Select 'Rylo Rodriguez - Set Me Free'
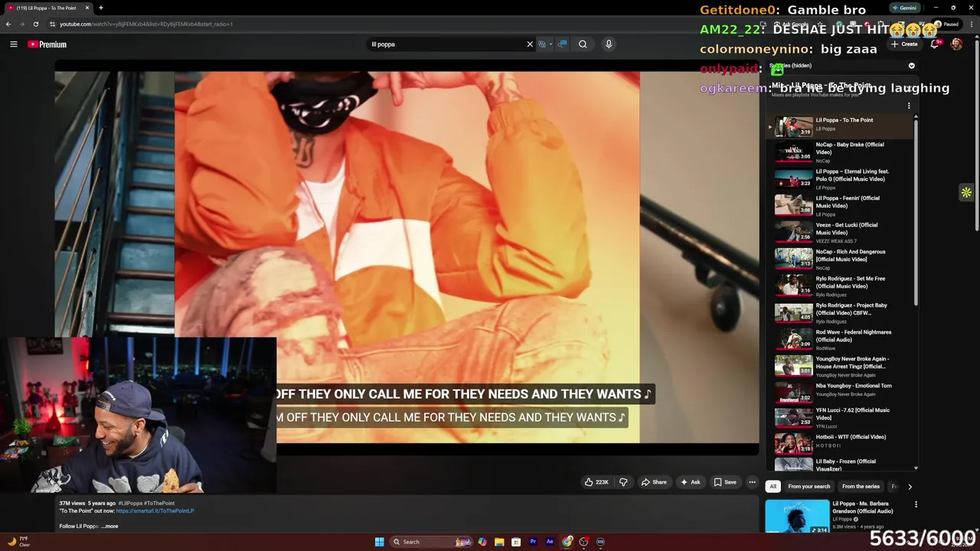The height and width of the screenshot is (551, 980). coord(838,286)
